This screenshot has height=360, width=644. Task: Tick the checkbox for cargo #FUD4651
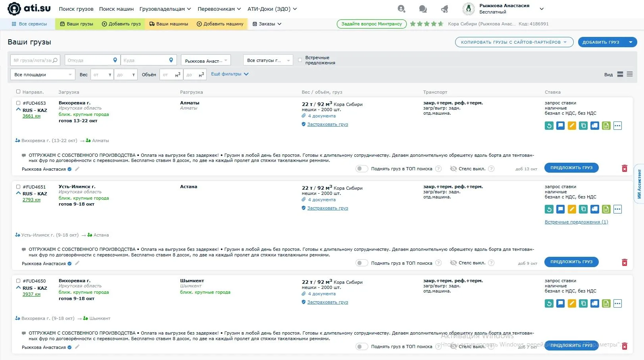point(18,187)
